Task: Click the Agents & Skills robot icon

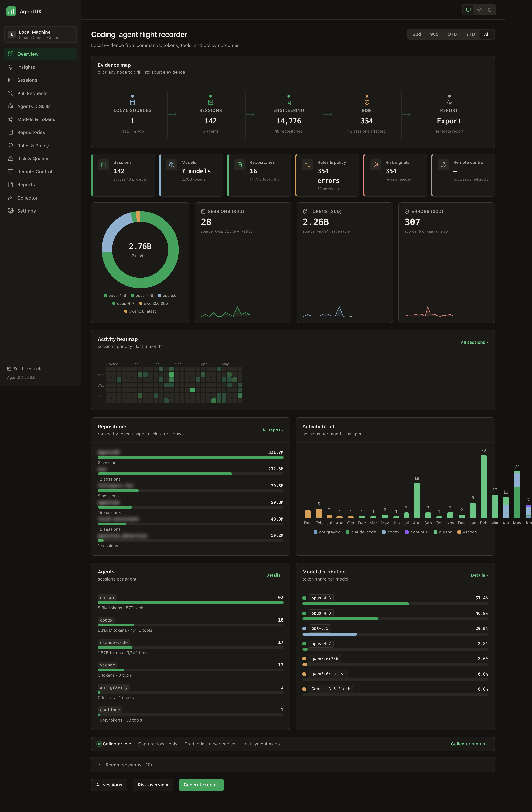Action: pos(11,106)
